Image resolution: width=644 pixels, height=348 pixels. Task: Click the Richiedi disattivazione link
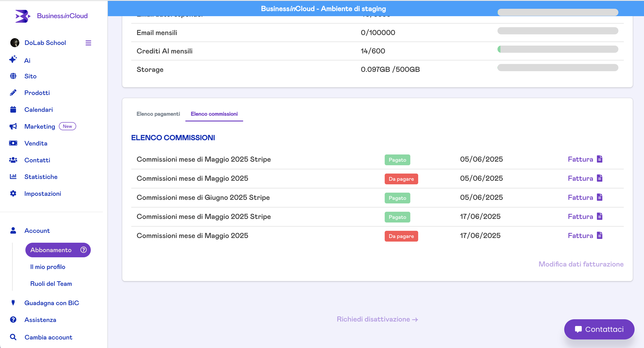[x=377, y=319]
